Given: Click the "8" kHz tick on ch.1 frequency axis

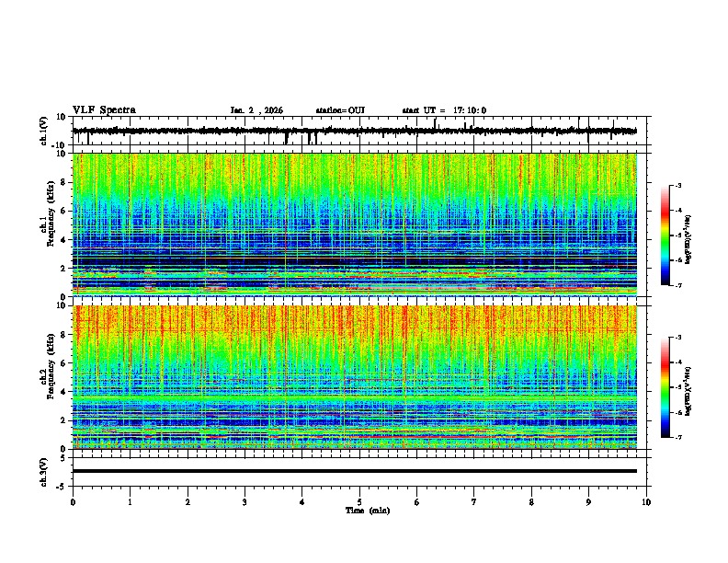Looking at the screenshot, I should coord(63,182).
